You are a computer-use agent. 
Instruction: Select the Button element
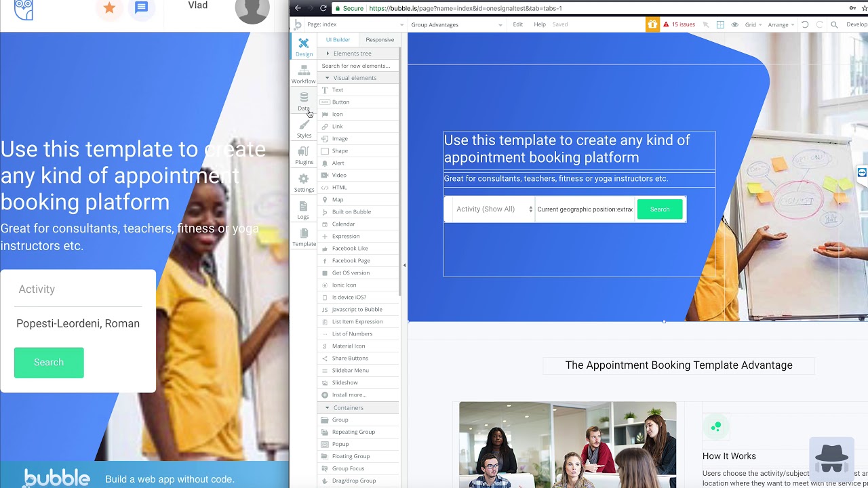359,102
